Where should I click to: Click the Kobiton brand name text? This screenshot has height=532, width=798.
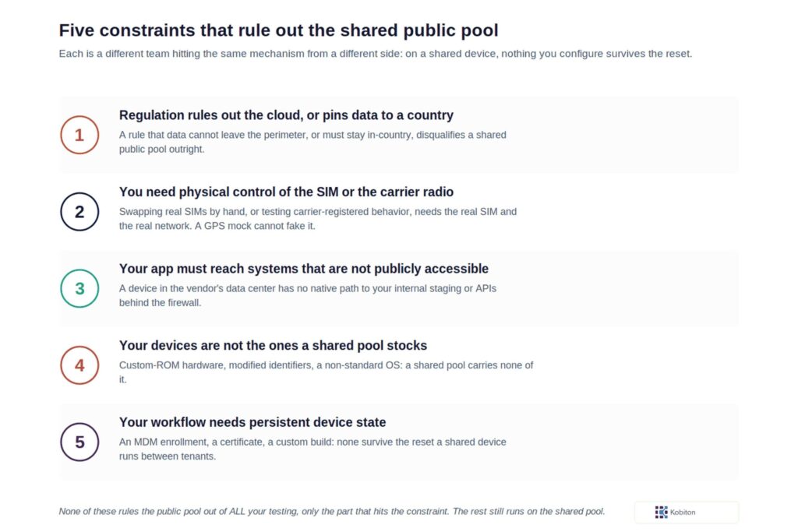(x=683, y=513)
